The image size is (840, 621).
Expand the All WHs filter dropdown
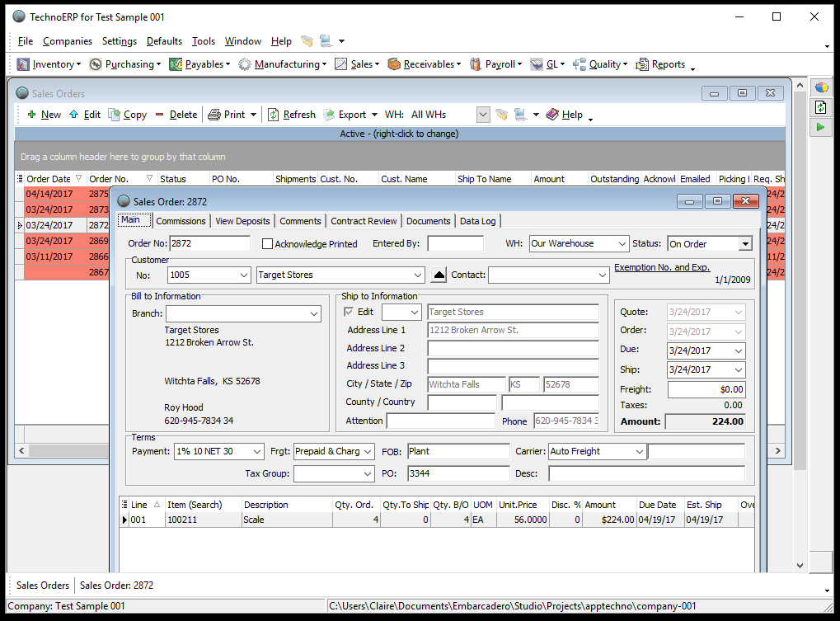click(x=483, y=115)
